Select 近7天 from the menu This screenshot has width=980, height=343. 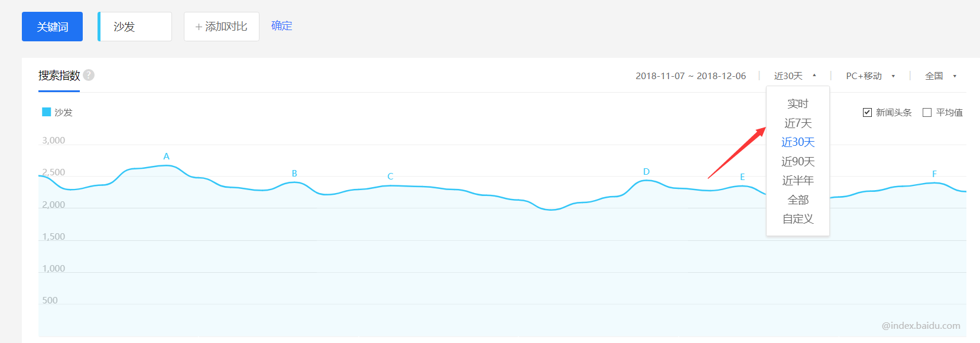pyautogui.click(x=798, y=123)
